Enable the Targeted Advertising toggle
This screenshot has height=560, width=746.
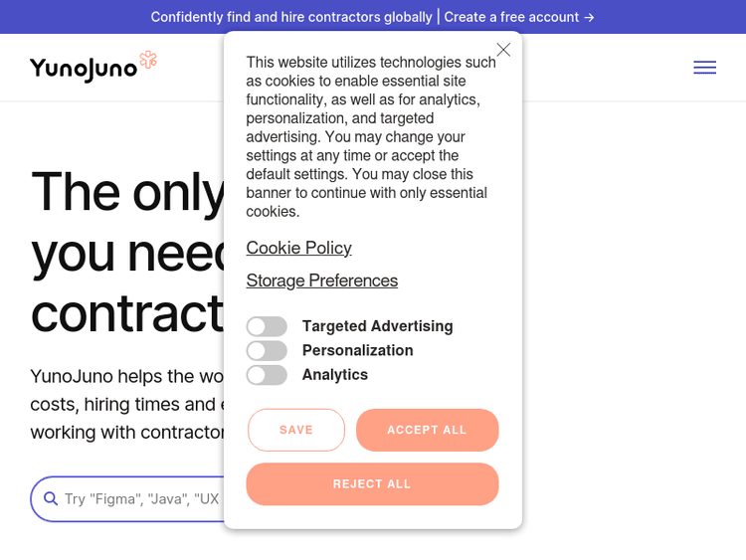pos(267,326)
